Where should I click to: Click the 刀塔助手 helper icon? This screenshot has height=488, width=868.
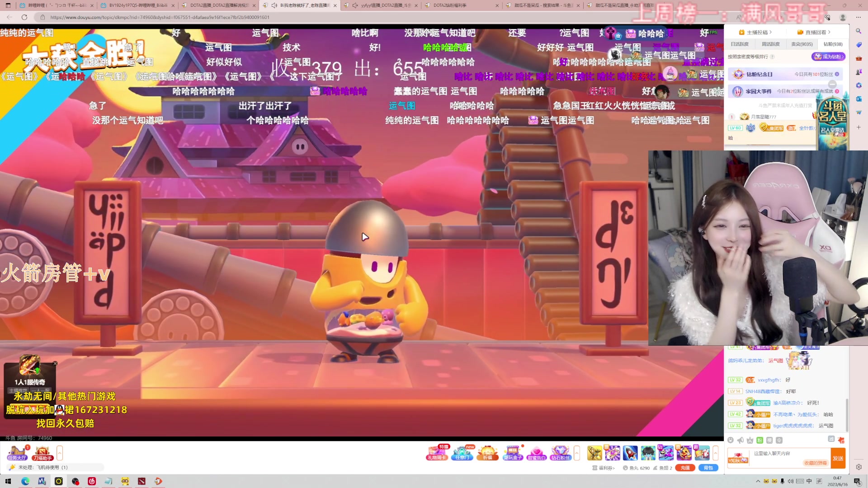click(x=42, y=452)
